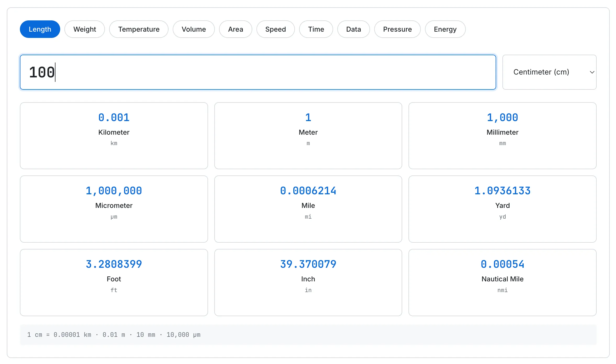Select the Mile result card

click(x=308, y=209)
